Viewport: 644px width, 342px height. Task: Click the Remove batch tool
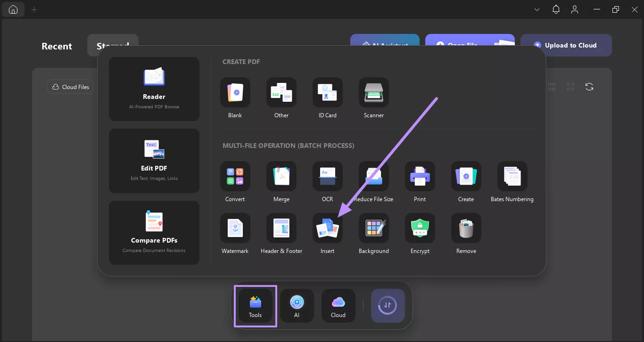coord(466,228)
